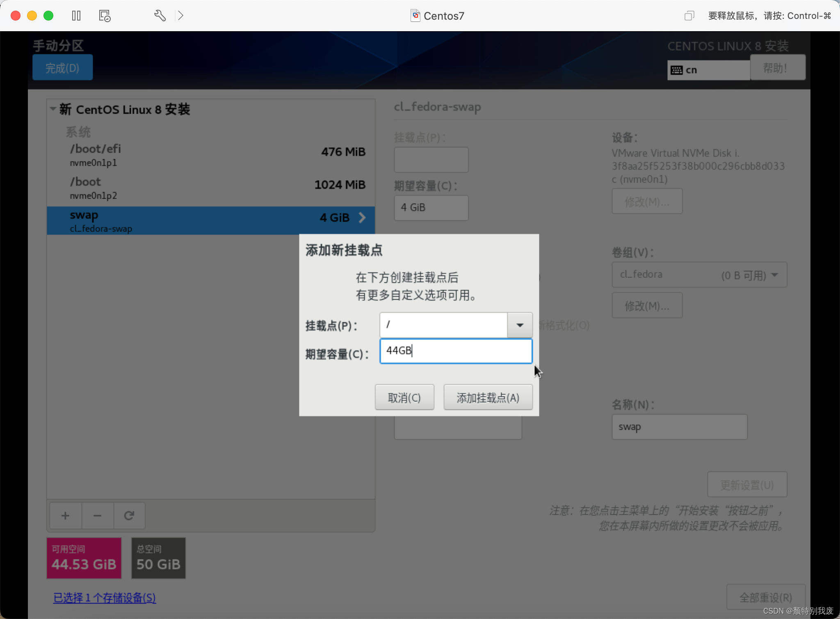
Task: Click the Add mount point (A) button
Action: [x=488, y=397]
